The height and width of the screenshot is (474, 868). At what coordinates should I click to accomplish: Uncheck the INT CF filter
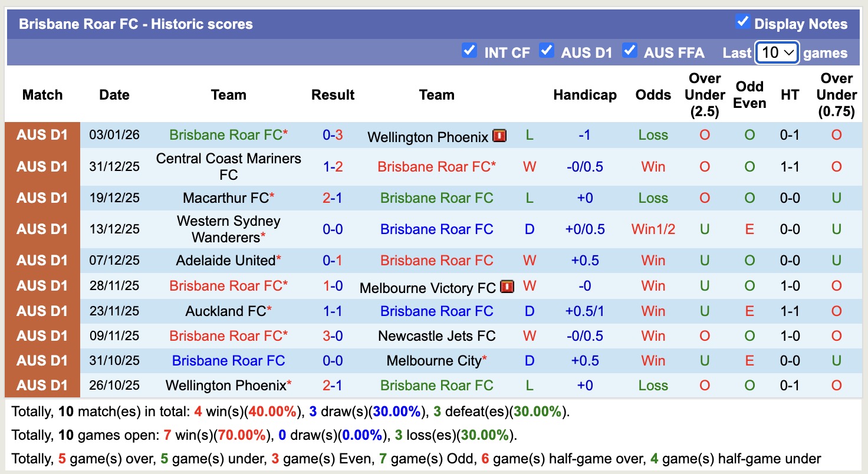click(x=469, y=51)
